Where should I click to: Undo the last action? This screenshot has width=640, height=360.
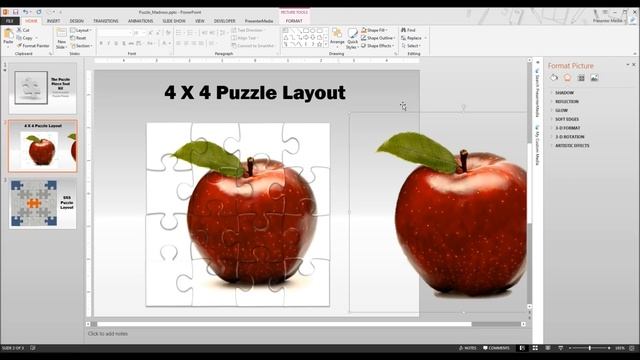click(x=26, y=12)
